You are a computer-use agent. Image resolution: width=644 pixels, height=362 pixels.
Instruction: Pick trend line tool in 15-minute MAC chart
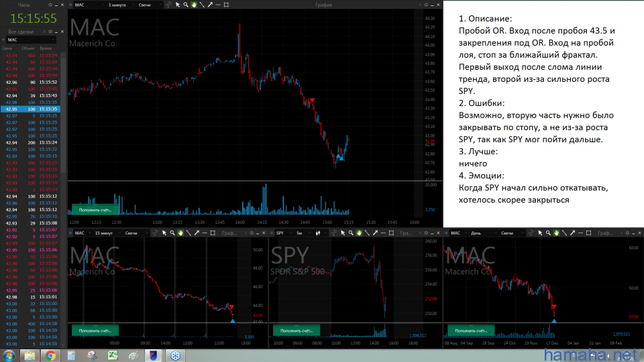tap(189, 233)
